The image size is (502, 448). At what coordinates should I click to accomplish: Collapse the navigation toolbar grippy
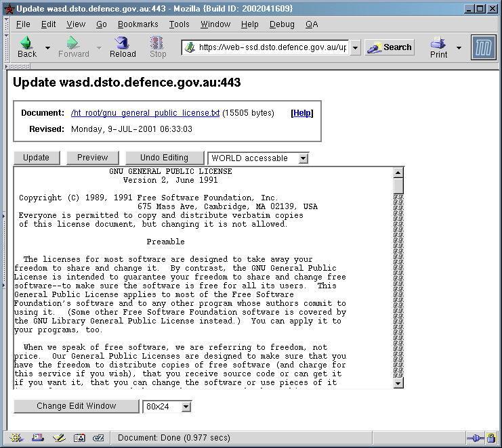7,47
